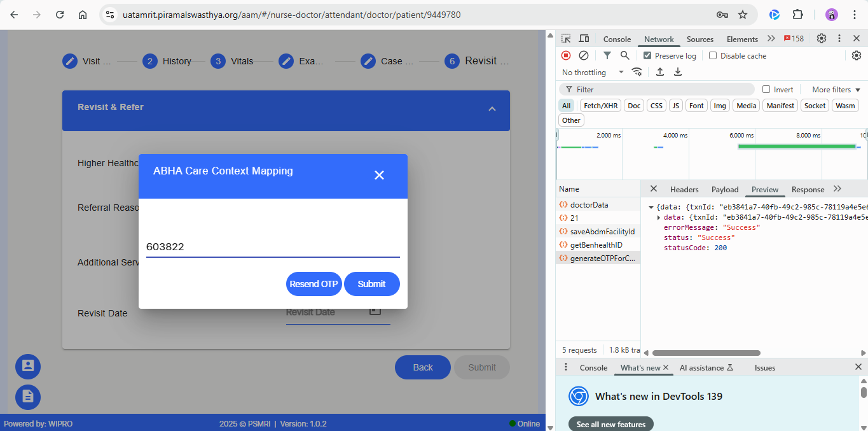Click the OTP input field

(x=273, y=247)
